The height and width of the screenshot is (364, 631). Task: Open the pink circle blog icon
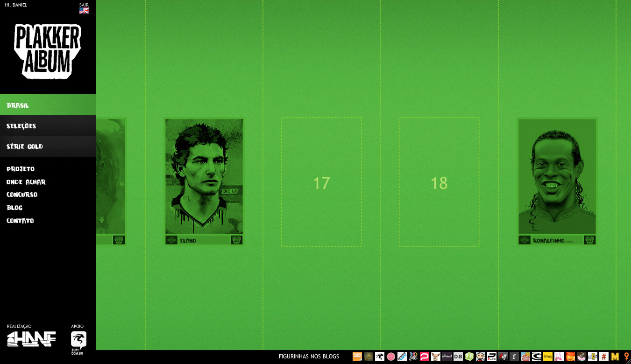[391, 357]
